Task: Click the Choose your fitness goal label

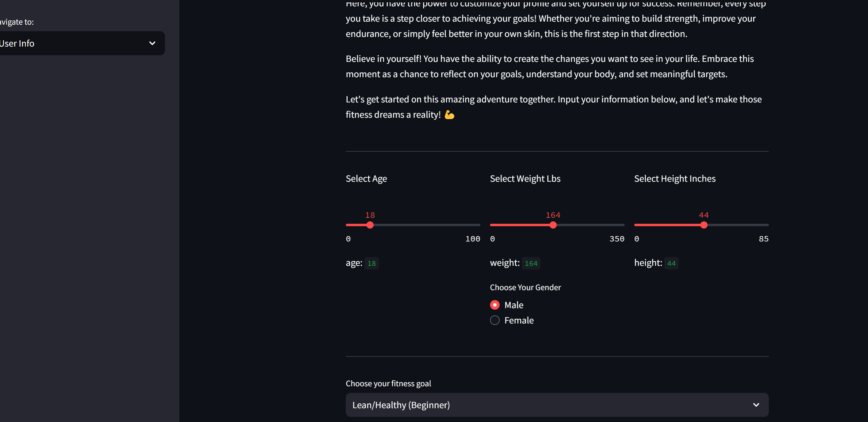Action: tap(388, 383)
